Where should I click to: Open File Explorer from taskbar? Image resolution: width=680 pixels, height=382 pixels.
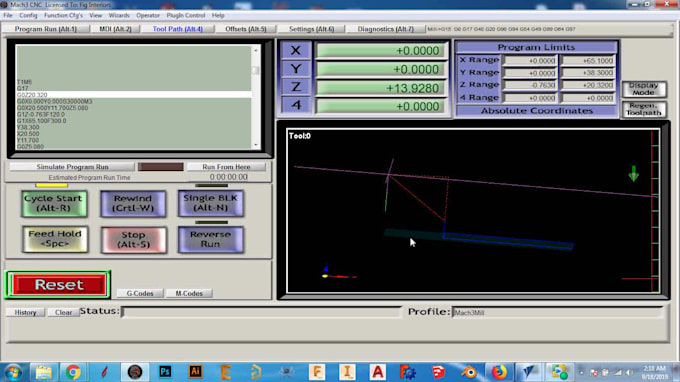43,372
